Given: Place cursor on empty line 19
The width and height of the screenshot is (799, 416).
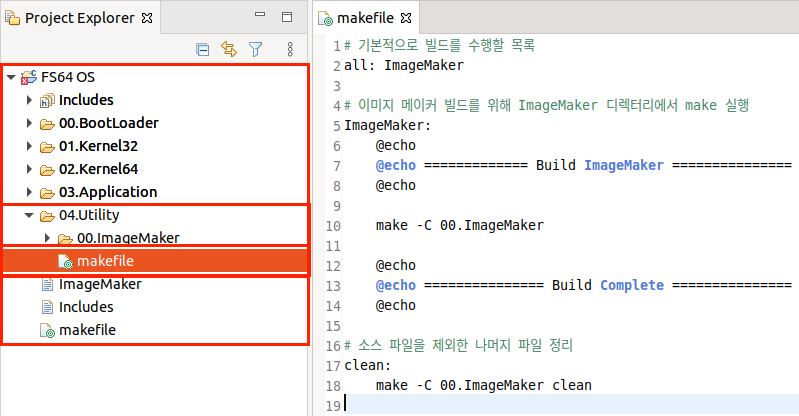Looking at the screenshot, I should 571,405.
